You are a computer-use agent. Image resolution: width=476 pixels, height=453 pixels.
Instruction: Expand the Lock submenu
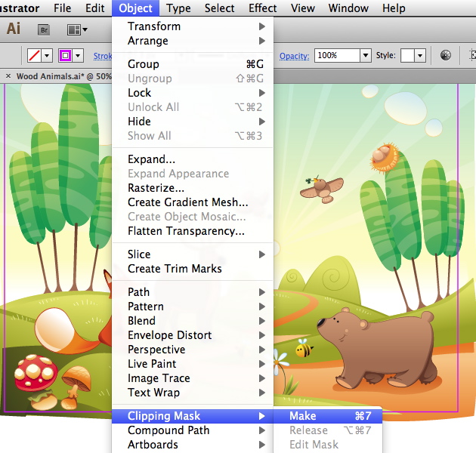[x=193, y=93]
